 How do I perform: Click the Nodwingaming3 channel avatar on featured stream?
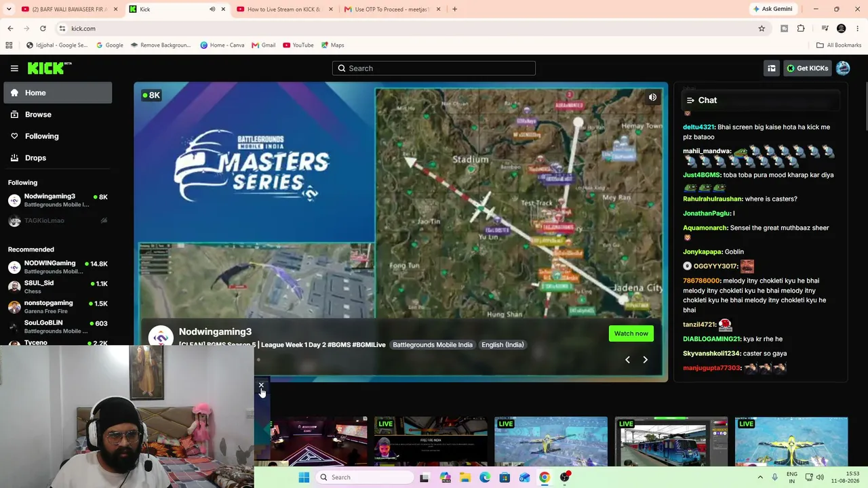point(161,337)
